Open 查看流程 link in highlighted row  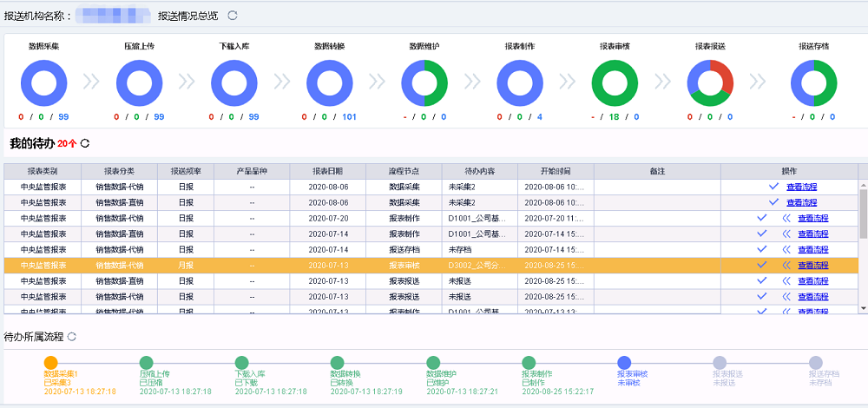(x=813, y=265)
